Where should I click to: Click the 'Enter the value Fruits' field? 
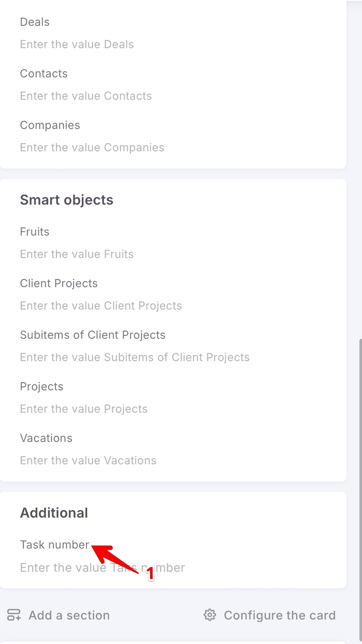click(x=77, y=254)
